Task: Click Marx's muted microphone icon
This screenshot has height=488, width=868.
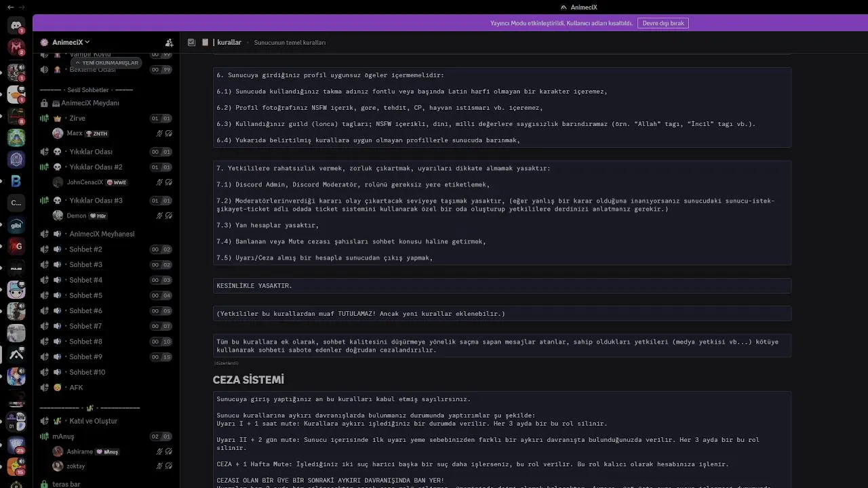Action: (x=159, y=134)
